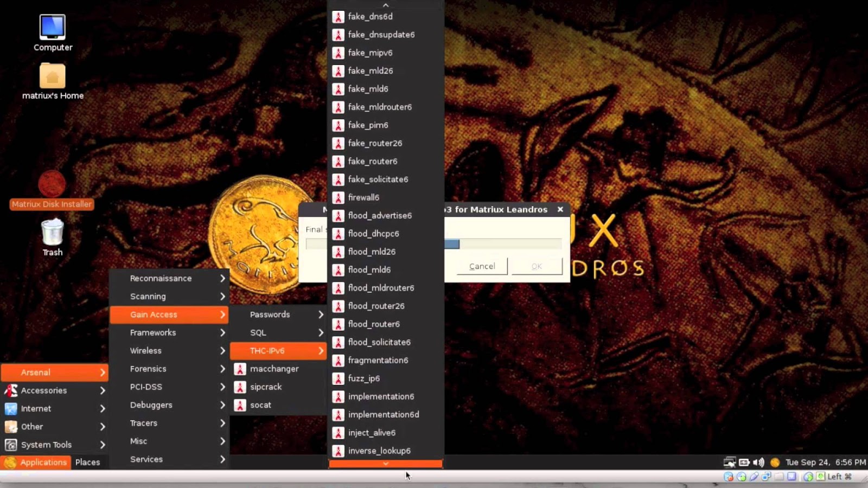The width and height of the screenshot is (868, 488).
Task: Launch the flood_router6 tool
Action: tap(373, 324)
